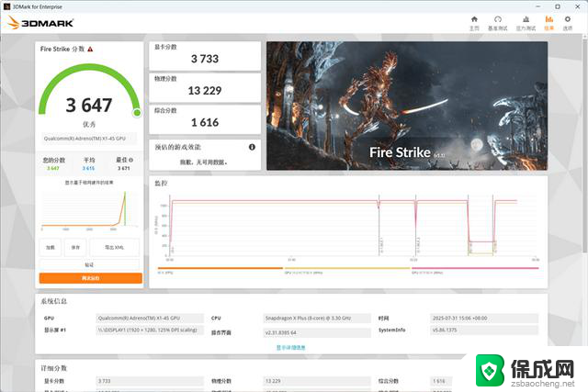This screenshot has height=392, width=588.
Task: Click the physics score value 13 229
Action: [205, 91]
